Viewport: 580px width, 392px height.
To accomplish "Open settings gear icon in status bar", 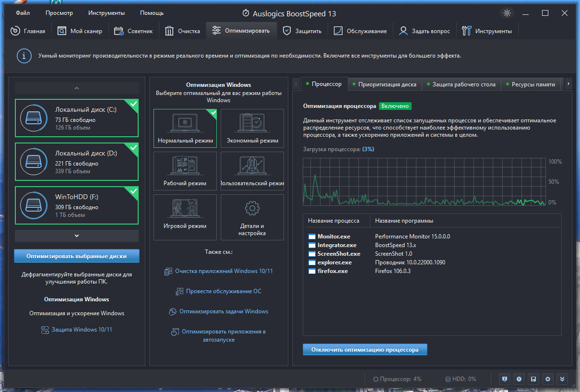I will (x=548, y=379).
